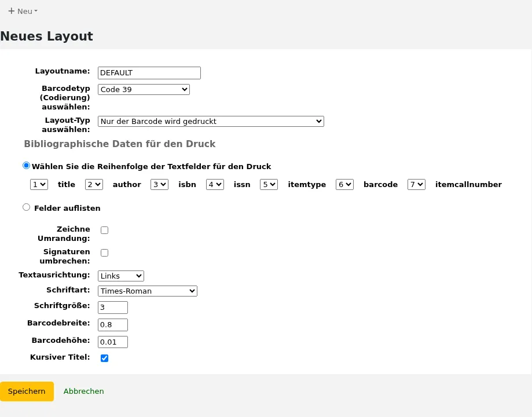Click the Barcodehöhe input field
532x417 pixels.
113,342
